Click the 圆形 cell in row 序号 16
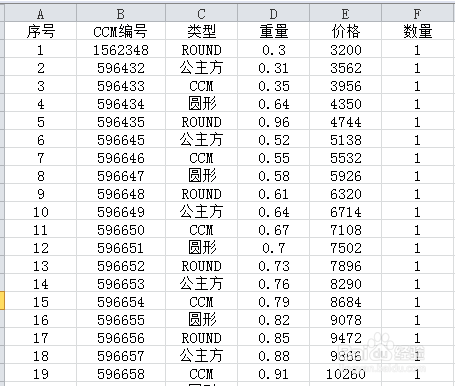Screen dimensions: 455x386 click(201, 319)
